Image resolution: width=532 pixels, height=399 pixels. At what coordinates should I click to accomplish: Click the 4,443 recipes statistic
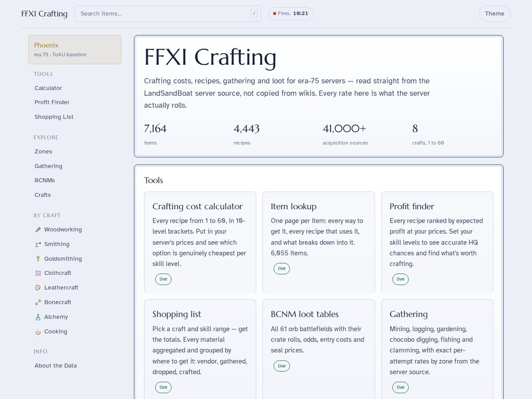(x=246, y=134)
